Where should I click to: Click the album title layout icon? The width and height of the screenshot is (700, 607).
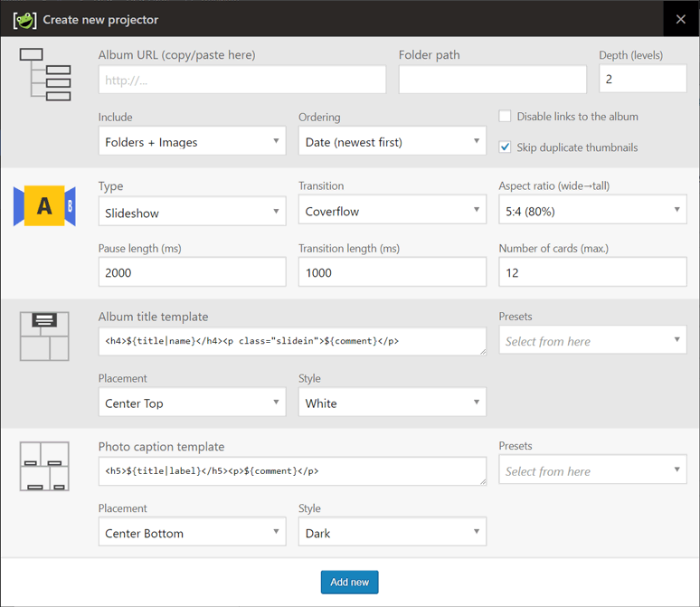click(44, 336)
